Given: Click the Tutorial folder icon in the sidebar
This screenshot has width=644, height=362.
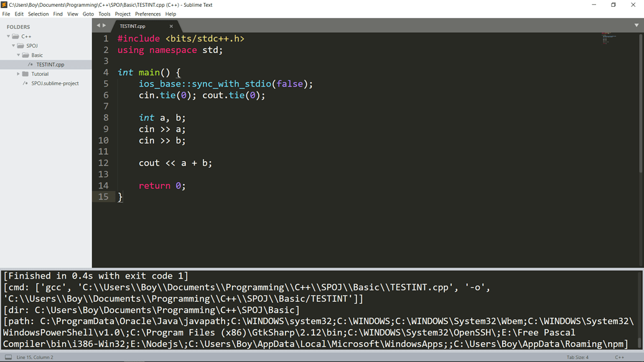Looking at the screenshot, I should coord(26,73).
